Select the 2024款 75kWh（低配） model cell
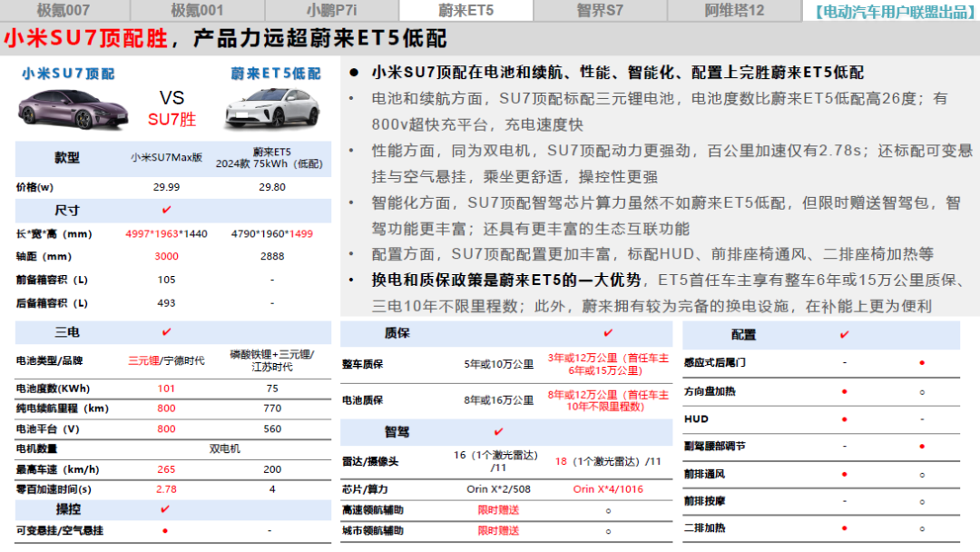This screenshot has height=552, width=980. 269,163
